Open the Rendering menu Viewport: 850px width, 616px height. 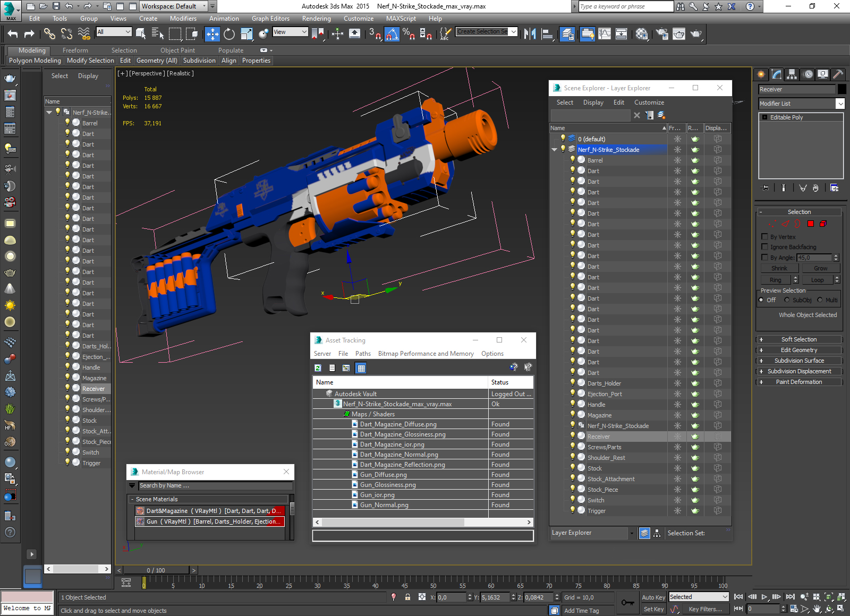(316, 19)
